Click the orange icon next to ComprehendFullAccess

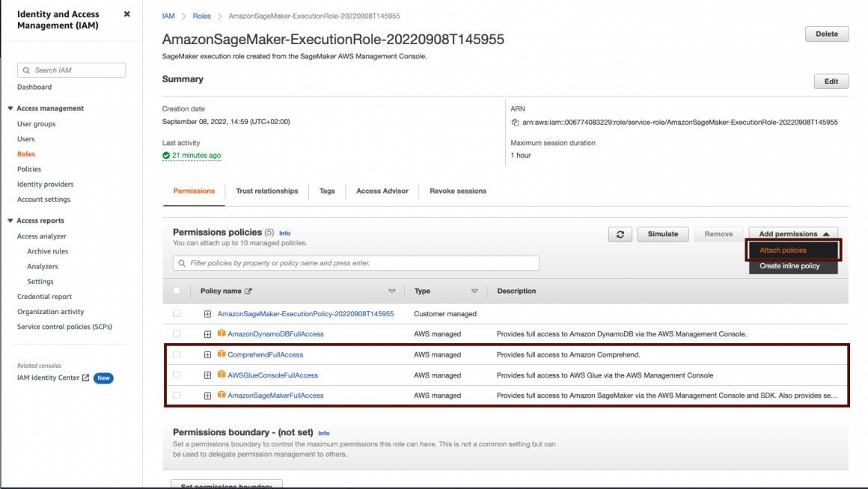tap(221, 354)
